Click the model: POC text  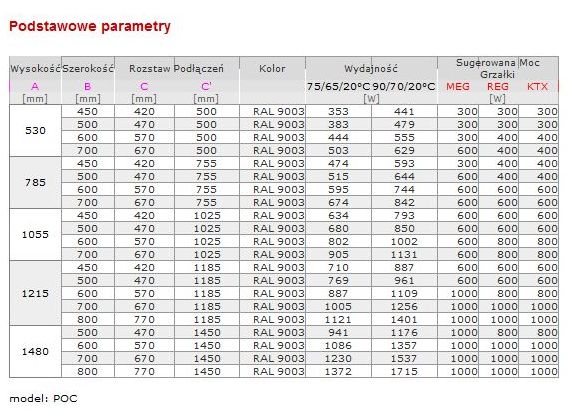tap(43, 399)
